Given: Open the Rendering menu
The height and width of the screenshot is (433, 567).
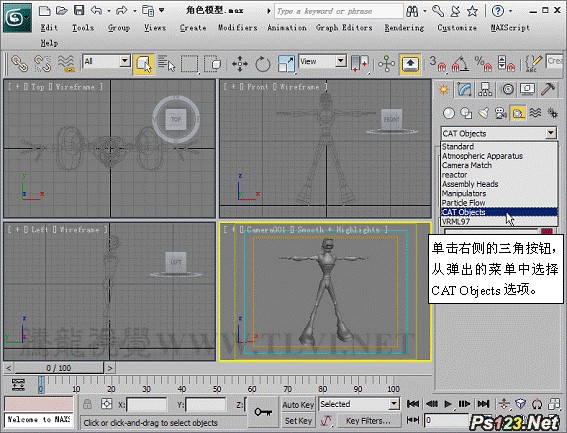Looking at the screenshot, I should [404, 27].
